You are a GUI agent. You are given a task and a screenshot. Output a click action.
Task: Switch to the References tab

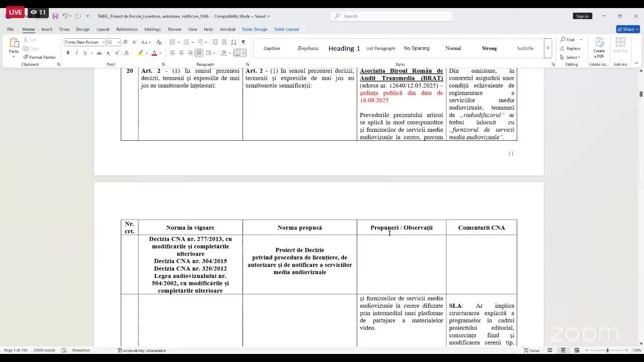coord(127,29)
